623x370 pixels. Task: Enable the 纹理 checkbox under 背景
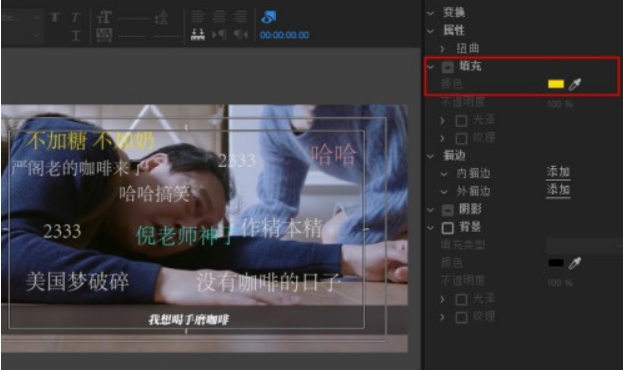point(461,317)
